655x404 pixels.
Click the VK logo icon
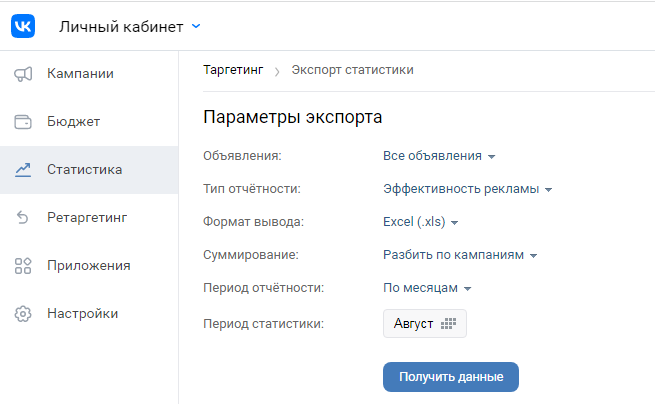tap(23, 26)
